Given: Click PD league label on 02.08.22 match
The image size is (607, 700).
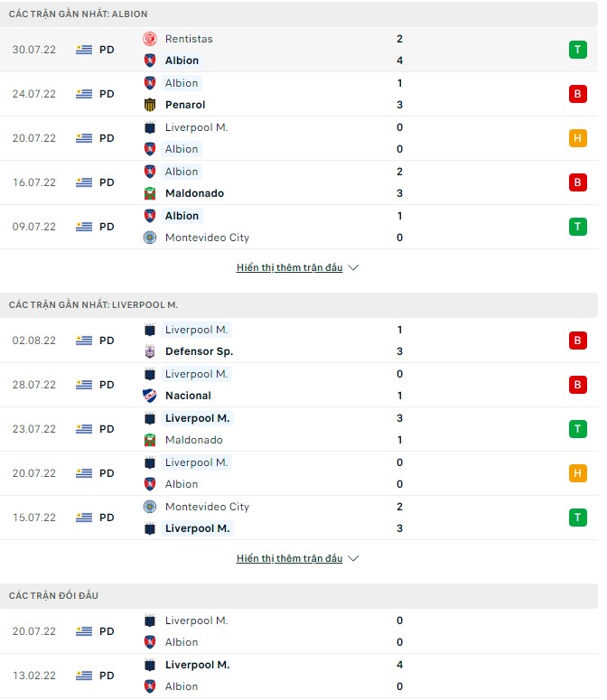Looking at the screenshot, I should 107,341.
